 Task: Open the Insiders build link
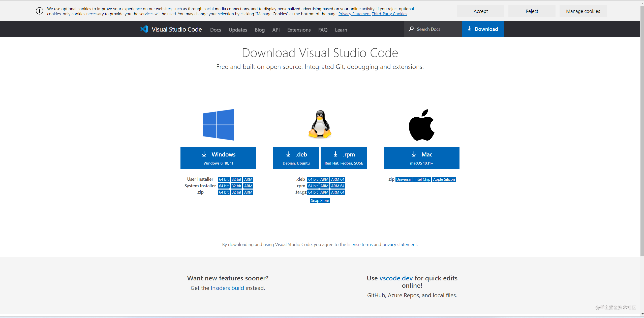pos(227,288)
